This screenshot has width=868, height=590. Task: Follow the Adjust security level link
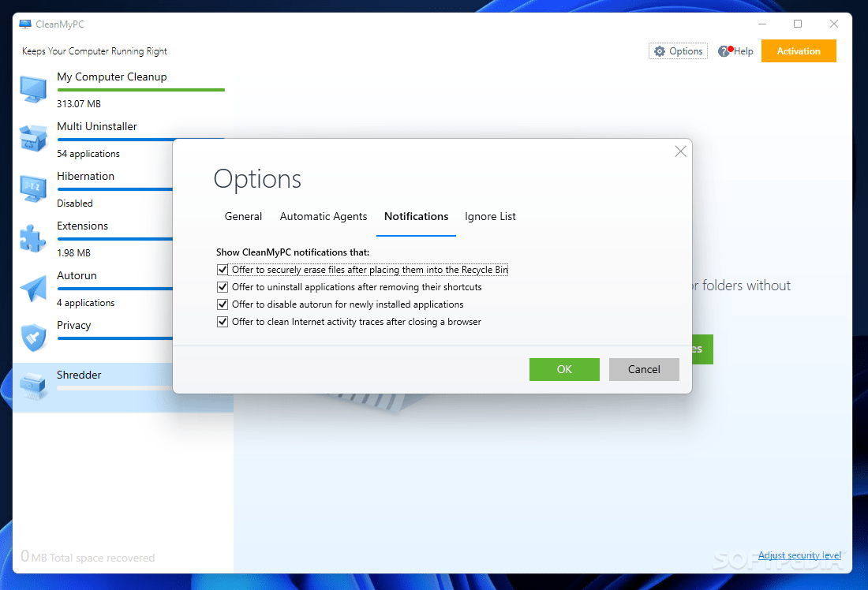(x=799, y=555)
